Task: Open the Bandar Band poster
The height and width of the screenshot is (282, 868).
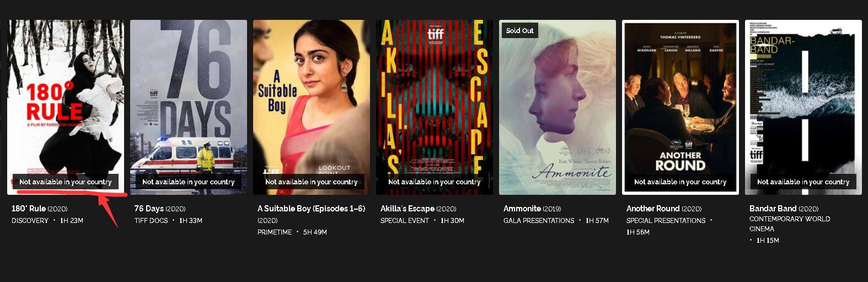Action: click(803, 107)
